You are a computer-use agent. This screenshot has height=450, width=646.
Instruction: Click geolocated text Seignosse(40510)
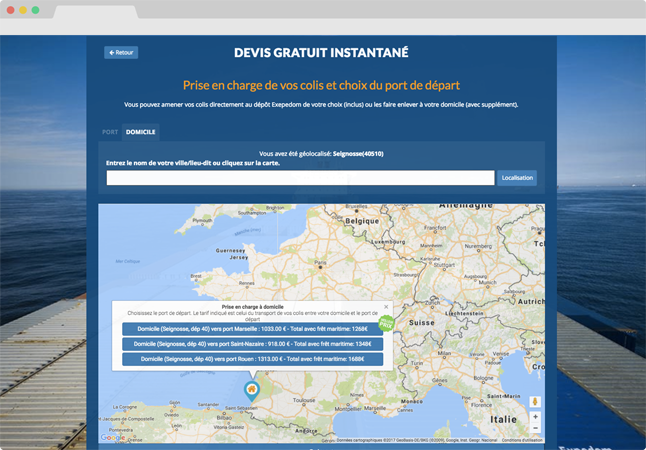(x=358, y=154)
